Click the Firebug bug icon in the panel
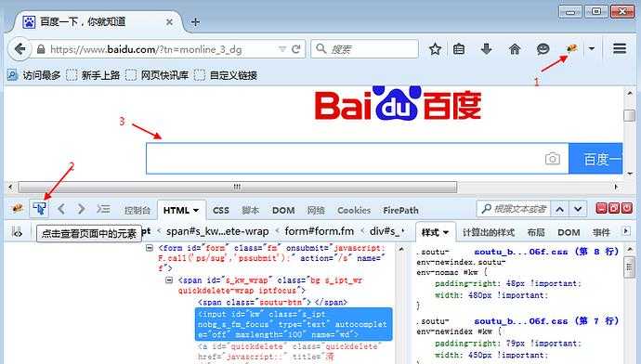The width and height of the screenshot is (641, 364). click(x=18, y=209)
